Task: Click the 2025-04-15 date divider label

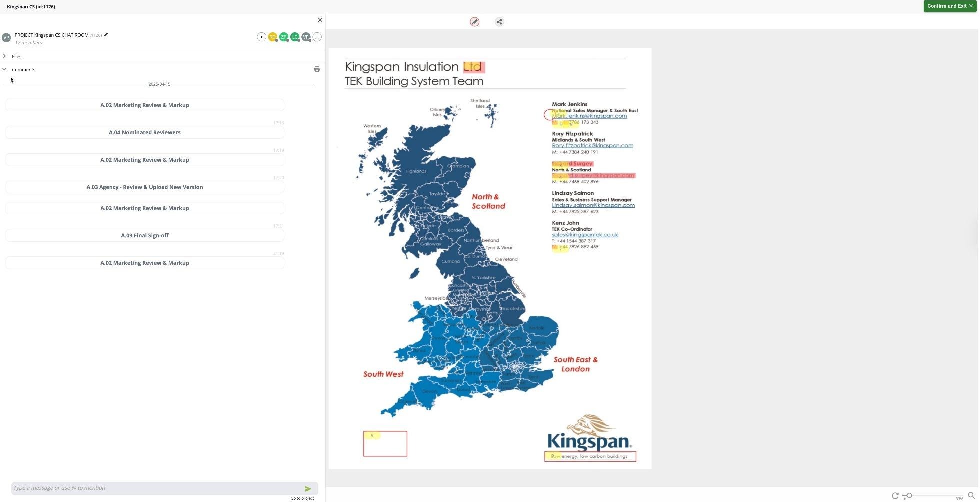Action: 159,84
